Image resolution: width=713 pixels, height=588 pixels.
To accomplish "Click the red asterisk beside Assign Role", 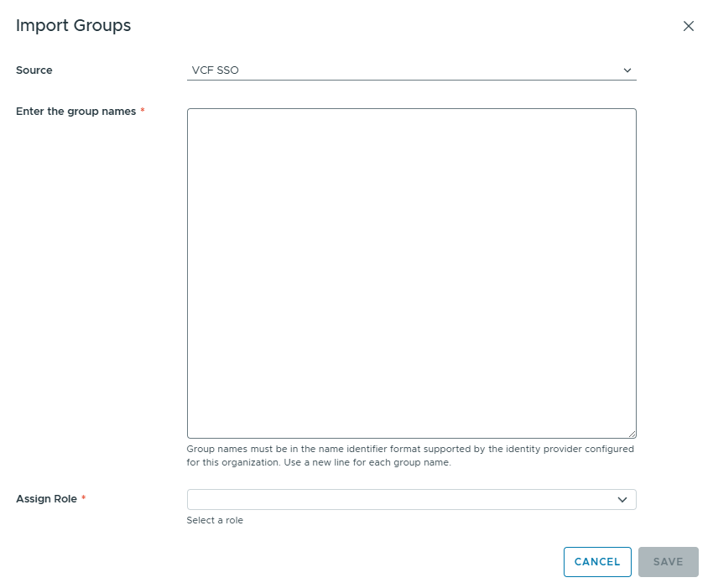I will click(83, 497).
